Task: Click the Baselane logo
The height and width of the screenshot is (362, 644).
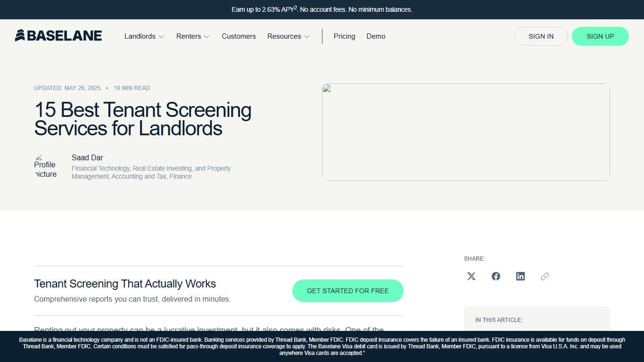Action: pyautogui.click(x=58, y=35)
